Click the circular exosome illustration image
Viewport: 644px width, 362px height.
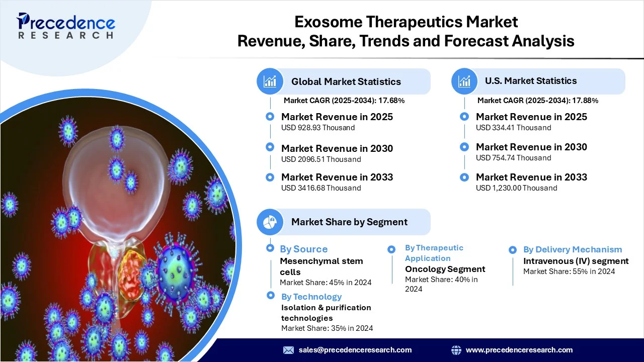(116, 226)
